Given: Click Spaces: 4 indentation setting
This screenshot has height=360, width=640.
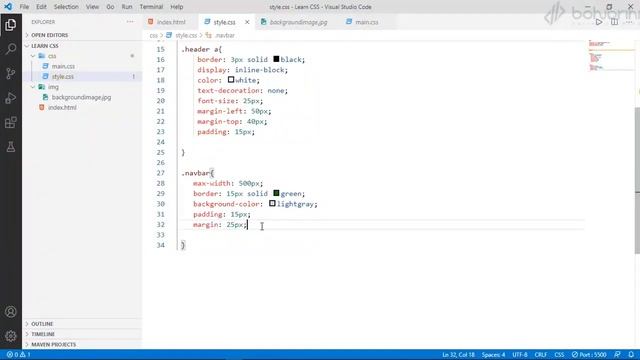Looking at the screenshot, I should 493,354.
